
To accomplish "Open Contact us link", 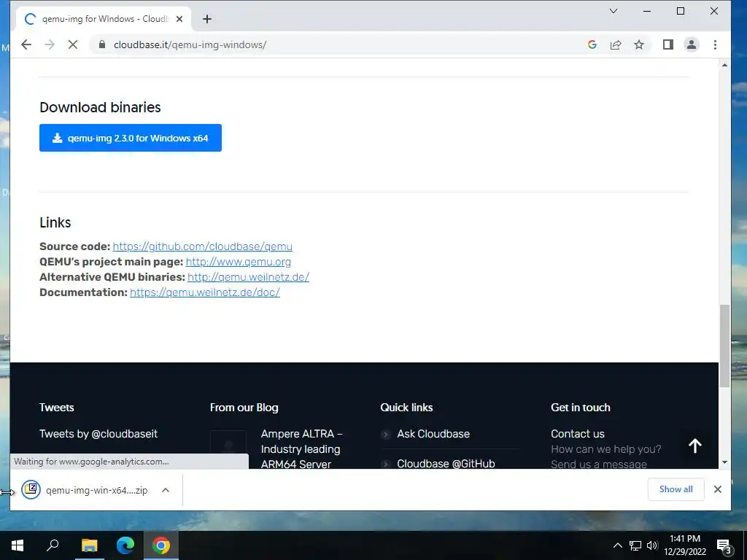I will 578,434.
